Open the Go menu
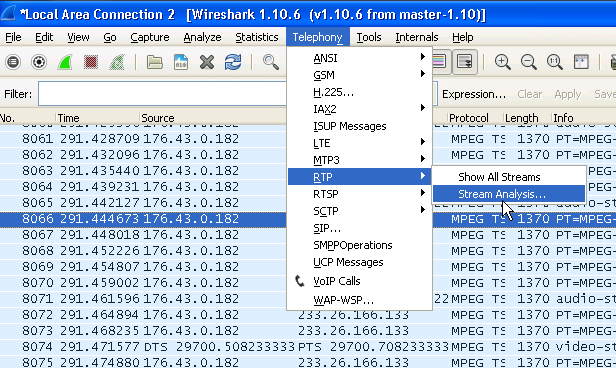The width and height of the screenshot is (616, 368). pyautogui.click(x=110, y=37)
